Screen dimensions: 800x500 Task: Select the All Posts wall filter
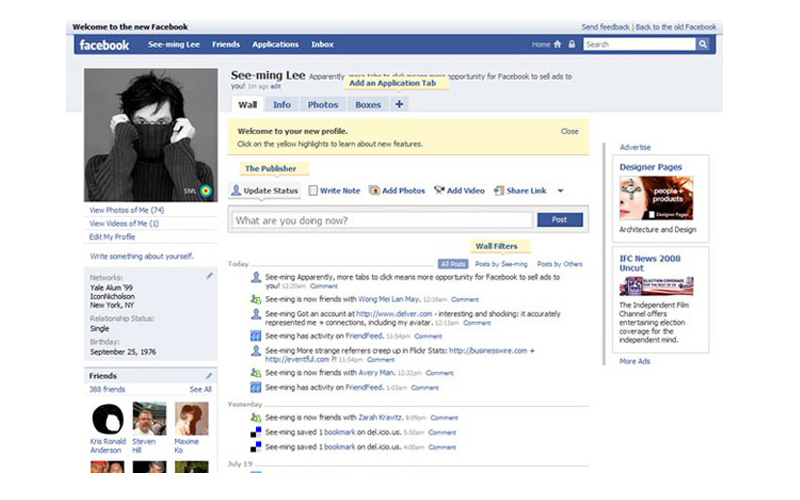(x=453, y=264)
